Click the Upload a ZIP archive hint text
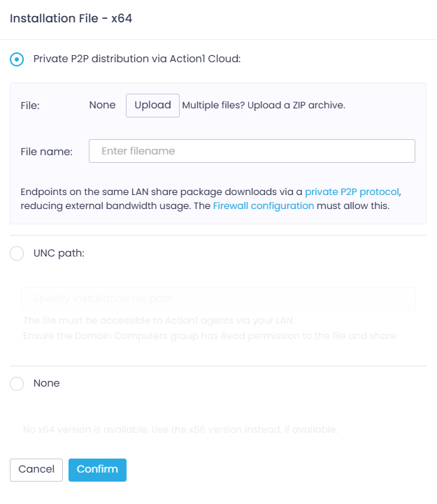This screenshot has height=504, width=437. click(264, 106)
